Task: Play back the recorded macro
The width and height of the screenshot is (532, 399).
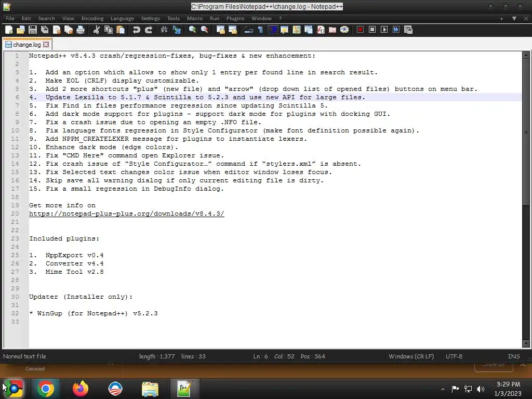Action: (384, 30)
